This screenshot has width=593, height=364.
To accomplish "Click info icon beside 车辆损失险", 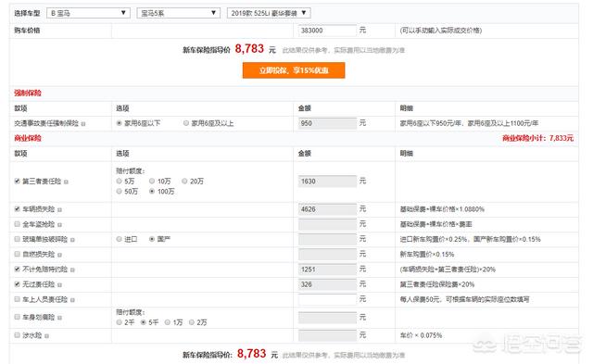I will pyautogui.click(x=59, y=209).
